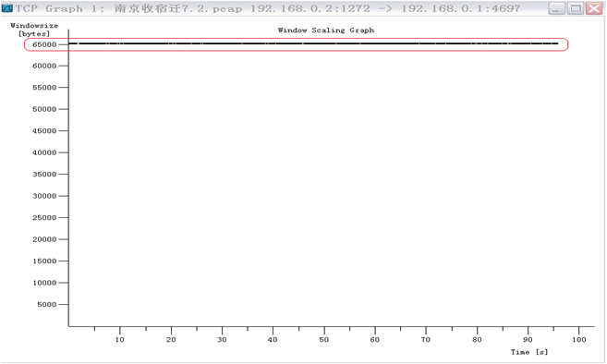Click the Time [s] axis label
The height and width of the screenshot is (364, 607).
coord(529,352)
